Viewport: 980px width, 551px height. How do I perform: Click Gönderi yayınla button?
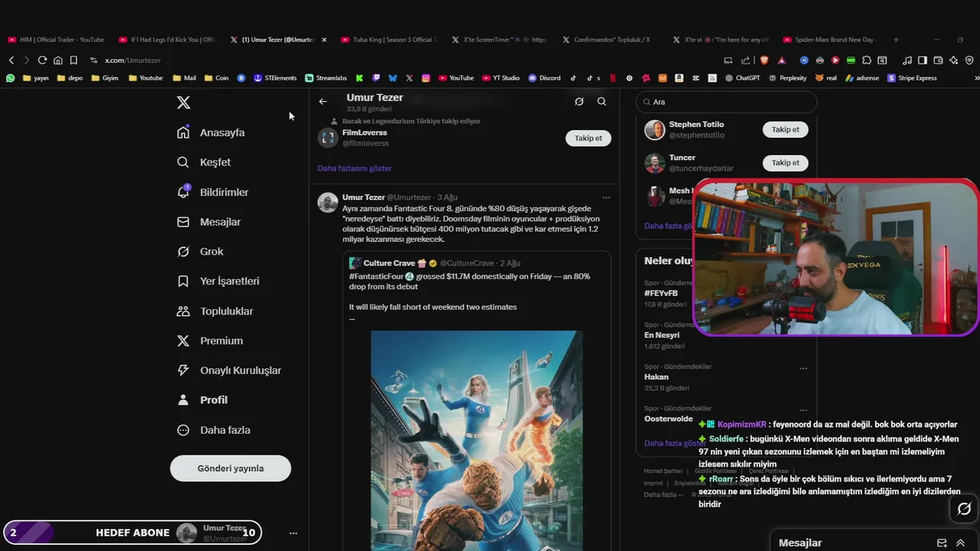[x=230, y=468]
